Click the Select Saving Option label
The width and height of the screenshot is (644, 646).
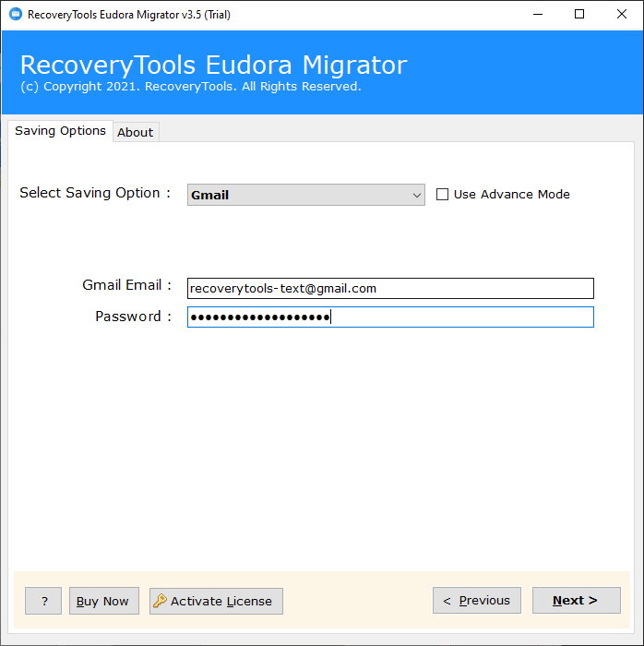tap(95, 193)
